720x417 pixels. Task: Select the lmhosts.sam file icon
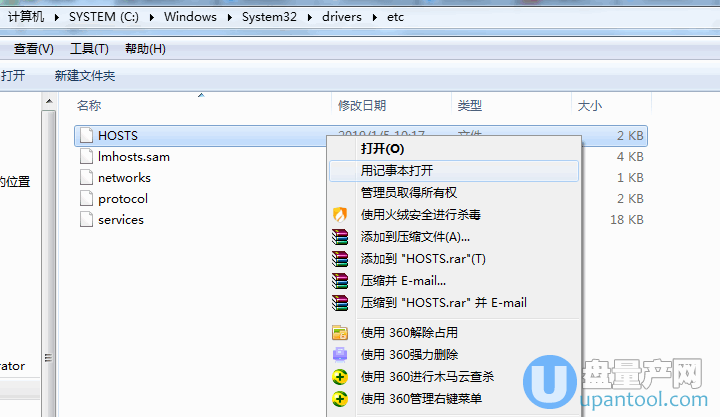coord(86,156)
